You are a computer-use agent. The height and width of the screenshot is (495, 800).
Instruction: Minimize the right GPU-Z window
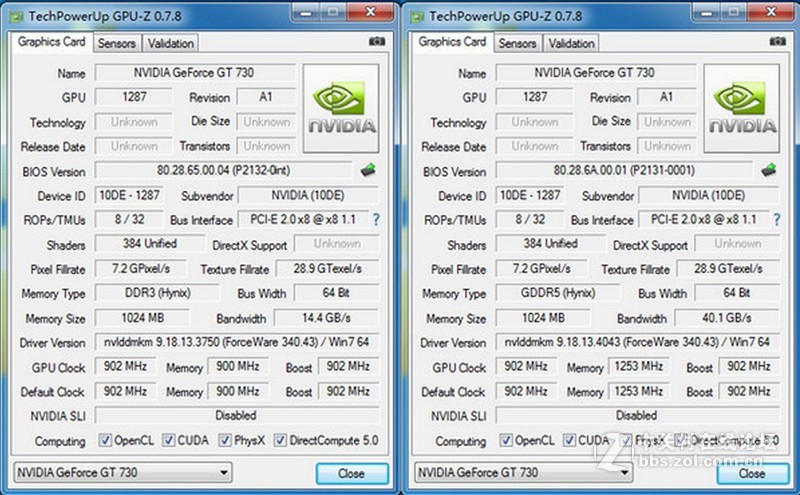pyautogui.click(x=707, y=12)
